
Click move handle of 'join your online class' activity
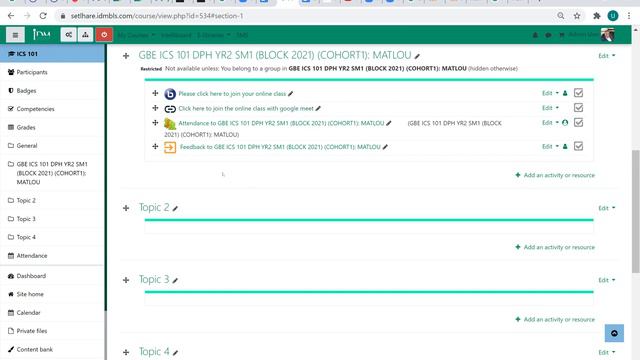tap(155, 93)
